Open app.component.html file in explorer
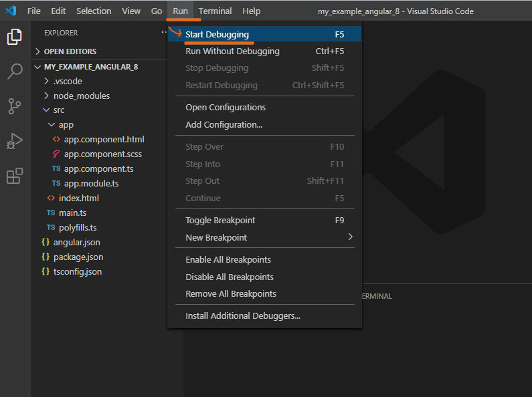 [104, 140]
